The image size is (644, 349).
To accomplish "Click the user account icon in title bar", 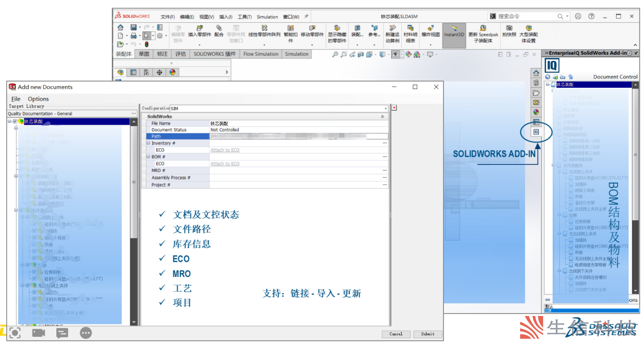I will 578,16.
